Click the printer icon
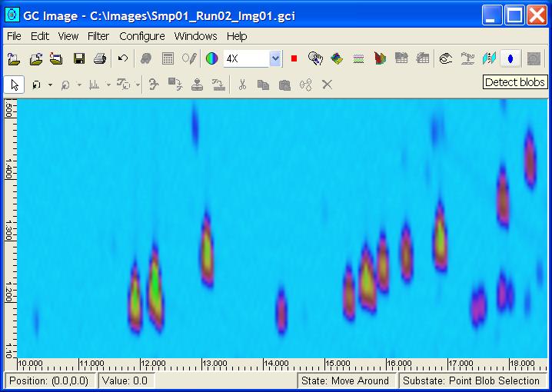Screen dimensions: 552x392 (x=99, y=58)
